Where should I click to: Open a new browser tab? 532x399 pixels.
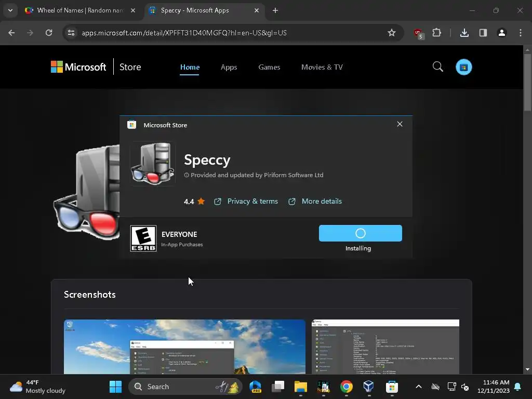275,10
